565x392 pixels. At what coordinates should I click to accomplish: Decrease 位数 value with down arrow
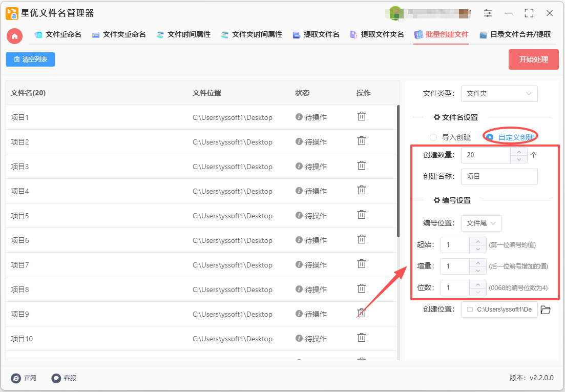click(x=478, y=292)
